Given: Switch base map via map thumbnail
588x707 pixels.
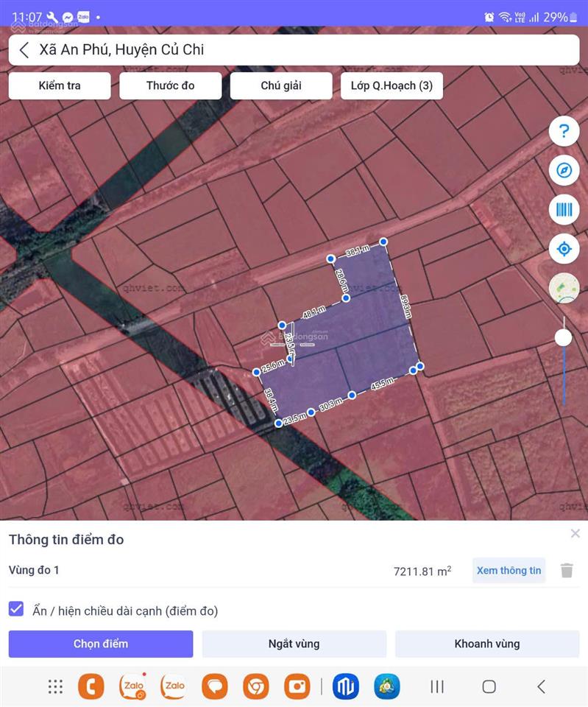Looking at the screenshot, I should [x=564, y=288].
